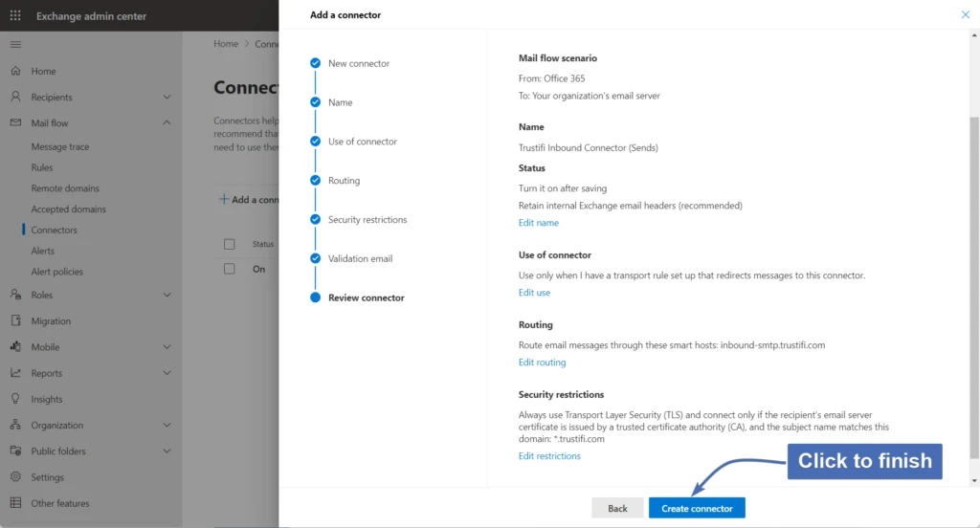
Task: Jump to the Security restrictions step
Action: pos(367,220)
